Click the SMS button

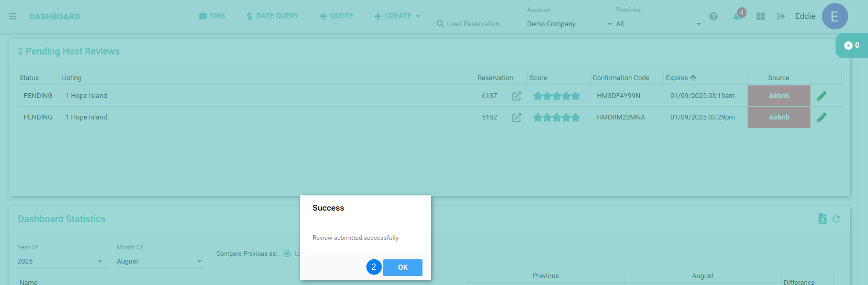212,16
